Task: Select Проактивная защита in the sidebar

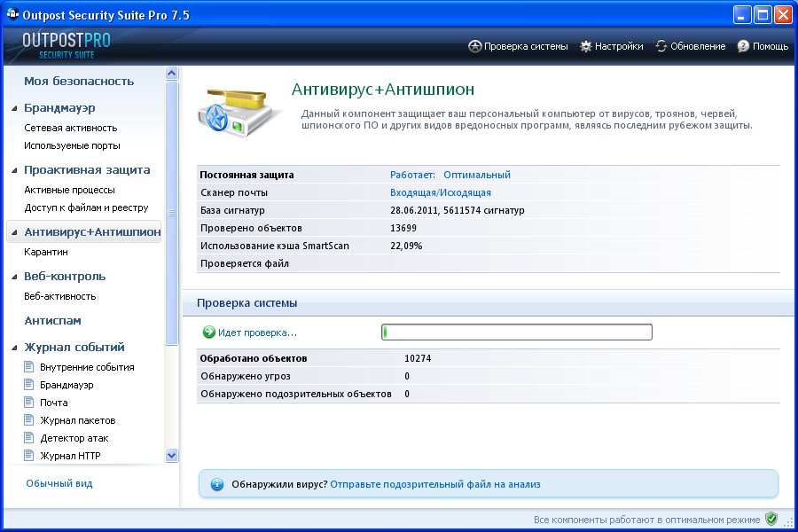Action: [87, 170]
